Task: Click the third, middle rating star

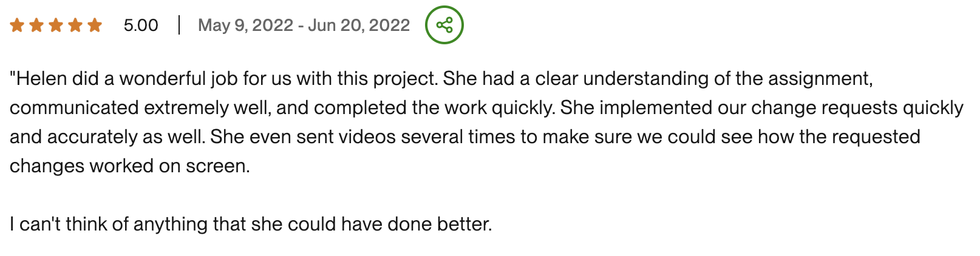Action: 56,25
